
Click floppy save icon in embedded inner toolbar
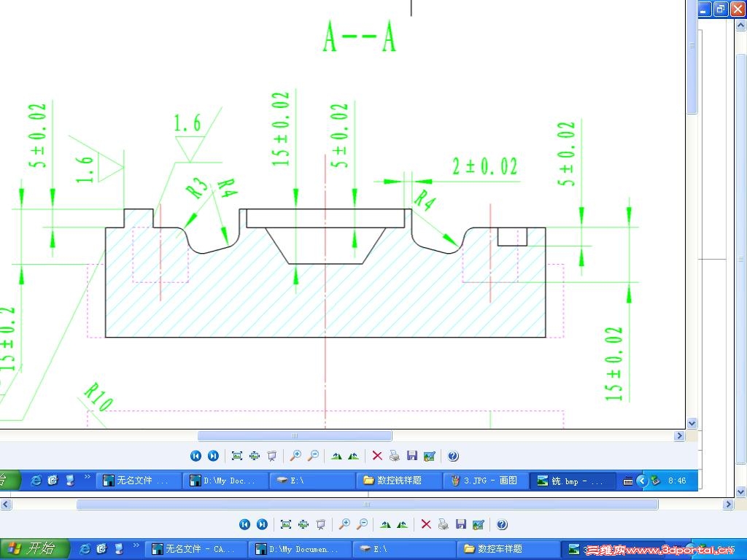(x=412, y=456)
